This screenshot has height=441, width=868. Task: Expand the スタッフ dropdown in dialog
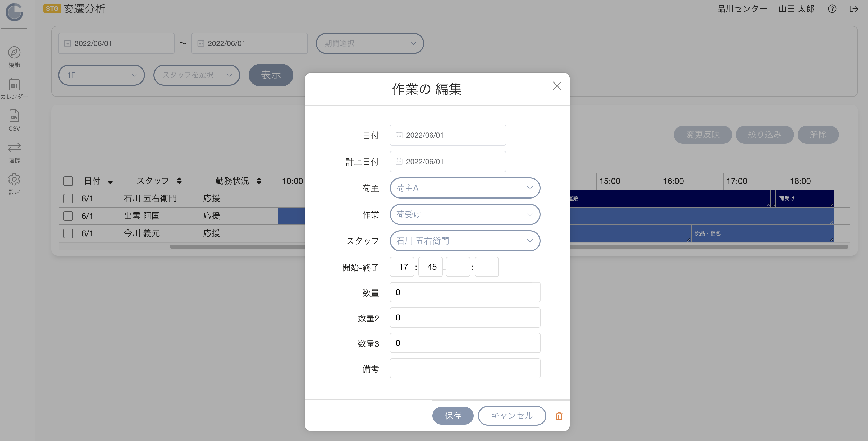coord(465,241)
